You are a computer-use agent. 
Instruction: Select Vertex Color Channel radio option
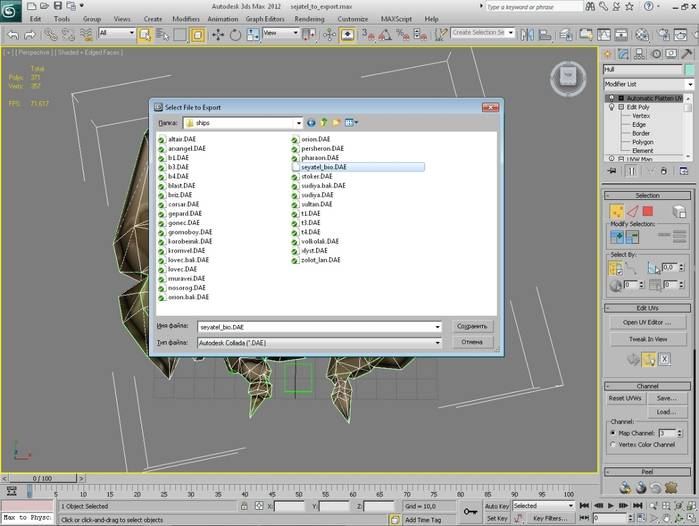(613, 445)
